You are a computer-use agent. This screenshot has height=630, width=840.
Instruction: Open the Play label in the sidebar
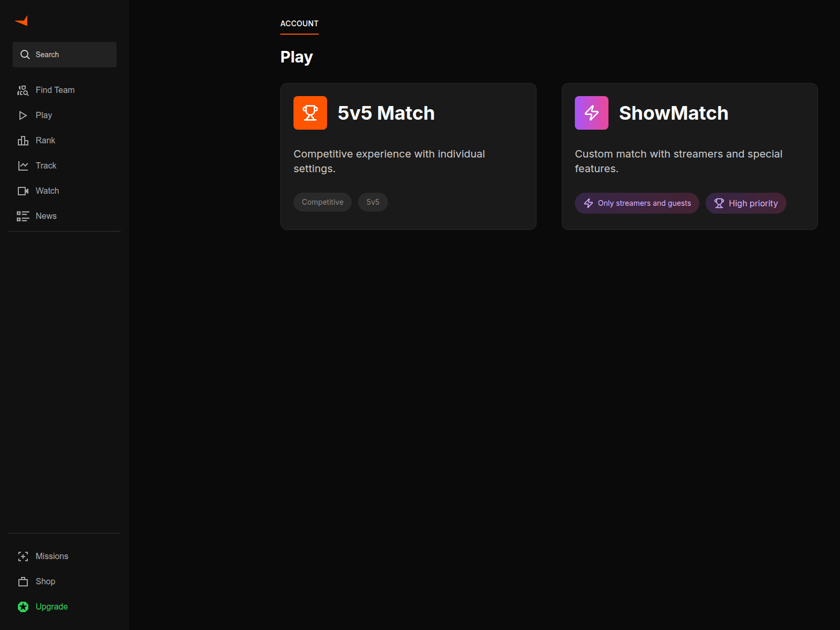coord(44,115)
